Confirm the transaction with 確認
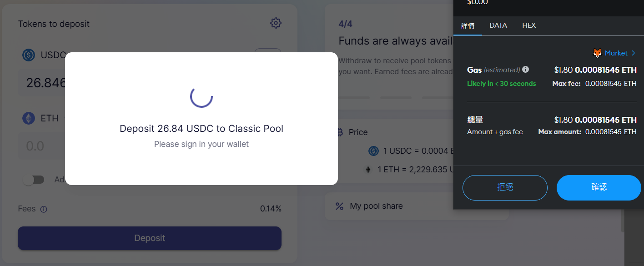This screenshot has width=644, height=266. 599,187
